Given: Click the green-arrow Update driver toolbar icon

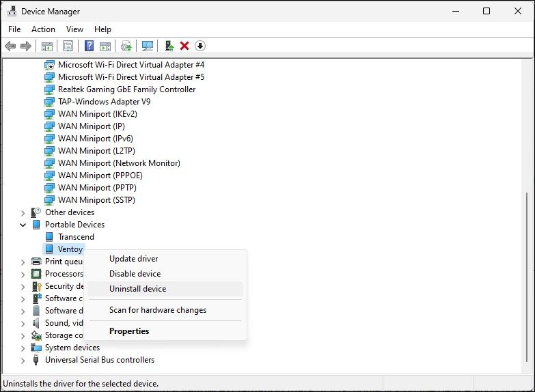Looking at the screenshot, I should coord(169,46).
